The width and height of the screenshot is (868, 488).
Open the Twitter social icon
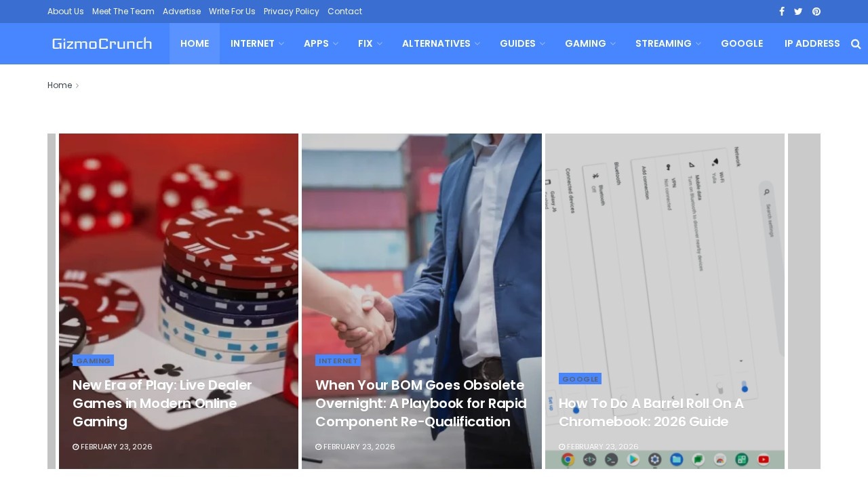[x=798, y=12]
